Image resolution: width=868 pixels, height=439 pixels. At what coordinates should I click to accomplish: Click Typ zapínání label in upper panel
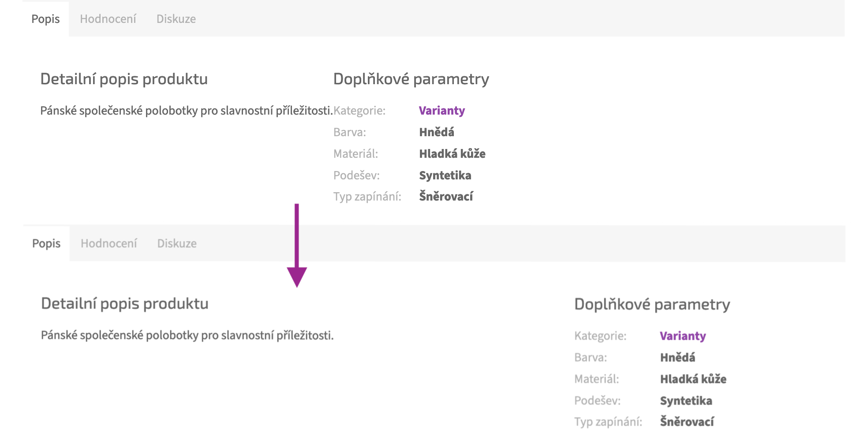pyautogui.click(x=367, y=197)
